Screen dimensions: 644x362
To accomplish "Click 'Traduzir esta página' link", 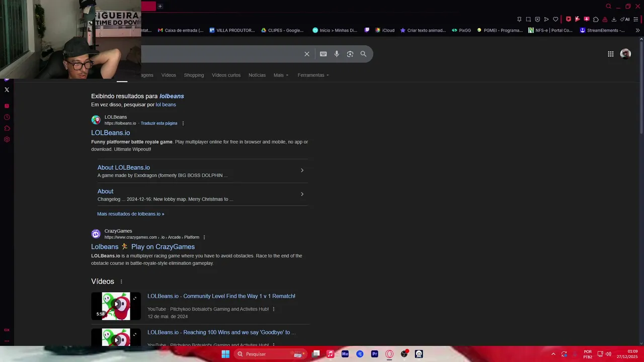I will [159, 123].
